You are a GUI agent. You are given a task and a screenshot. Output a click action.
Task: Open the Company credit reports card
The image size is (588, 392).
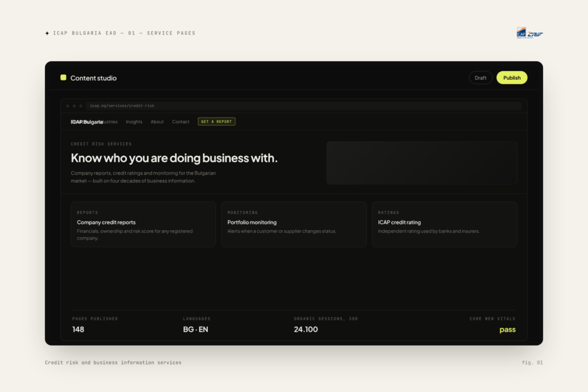pyautogui.click(x=143, y=224)
